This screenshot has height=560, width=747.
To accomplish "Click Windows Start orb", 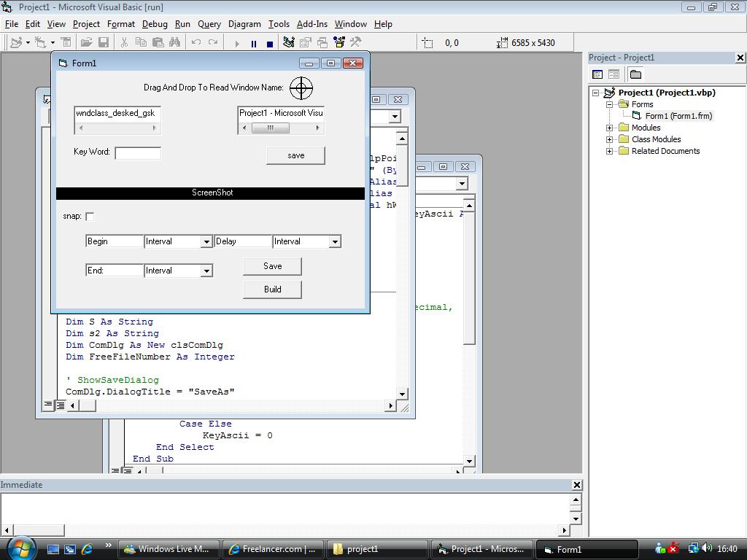I will coord(21,549).
